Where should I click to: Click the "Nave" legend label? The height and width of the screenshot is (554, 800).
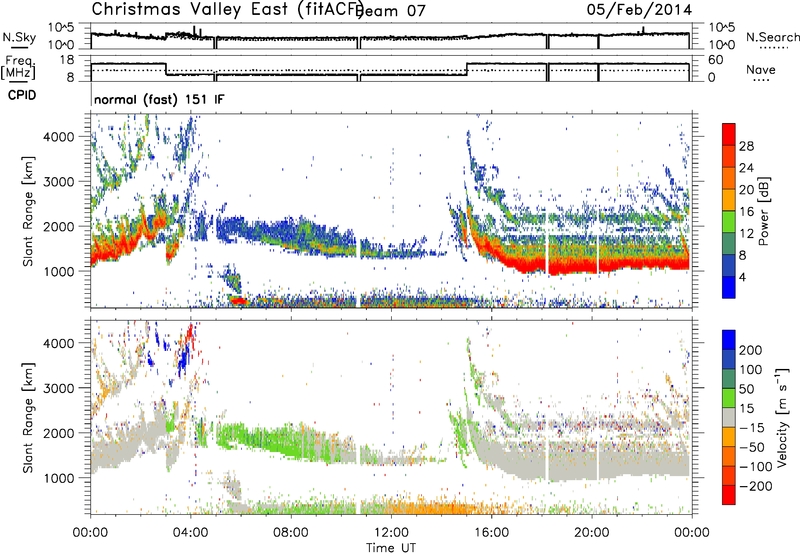[x=760, y=70]
